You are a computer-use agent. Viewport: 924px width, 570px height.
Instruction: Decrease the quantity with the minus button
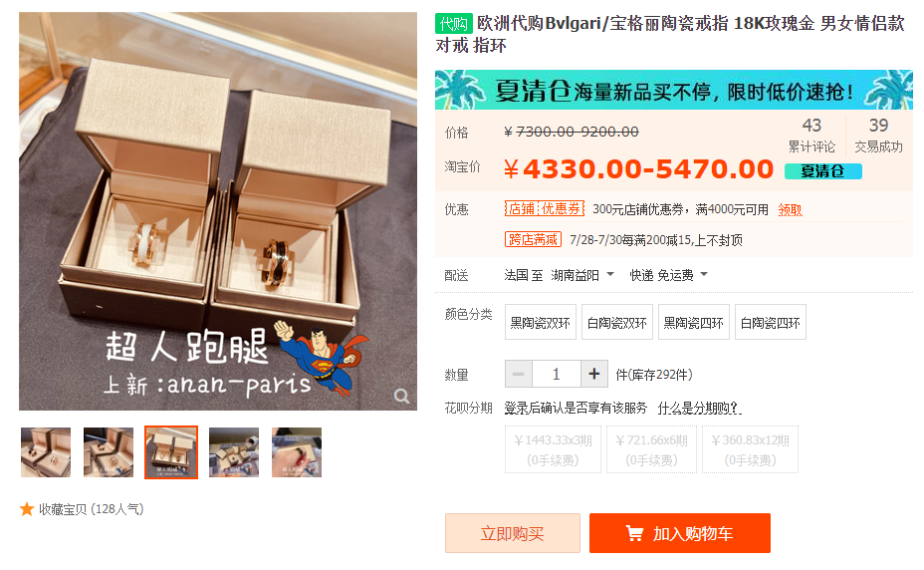tap(519, 374)
